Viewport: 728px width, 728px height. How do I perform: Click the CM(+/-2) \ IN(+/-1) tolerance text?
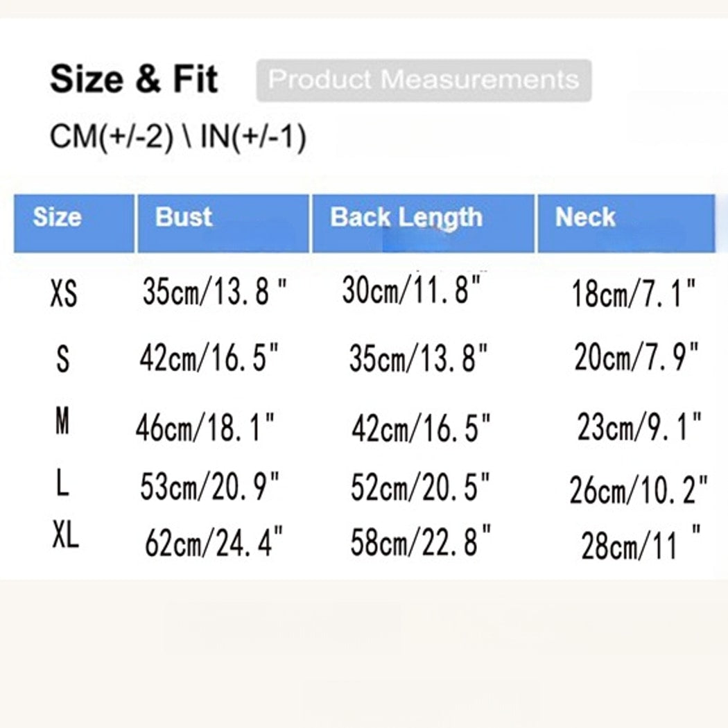point(178,137)
